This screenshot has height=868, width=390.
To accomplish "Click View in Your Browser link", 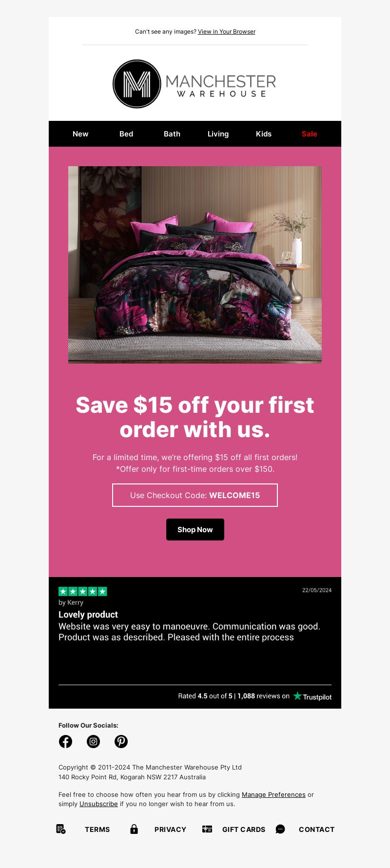I will click(227, 32).
